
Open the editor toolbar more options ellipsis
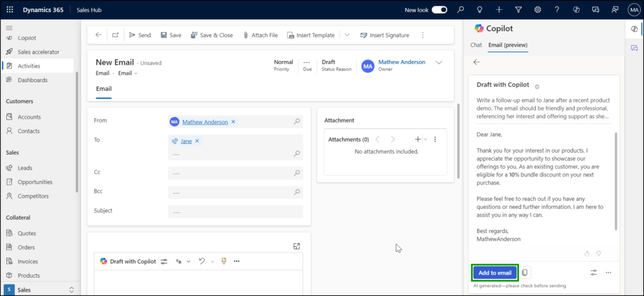236,261
